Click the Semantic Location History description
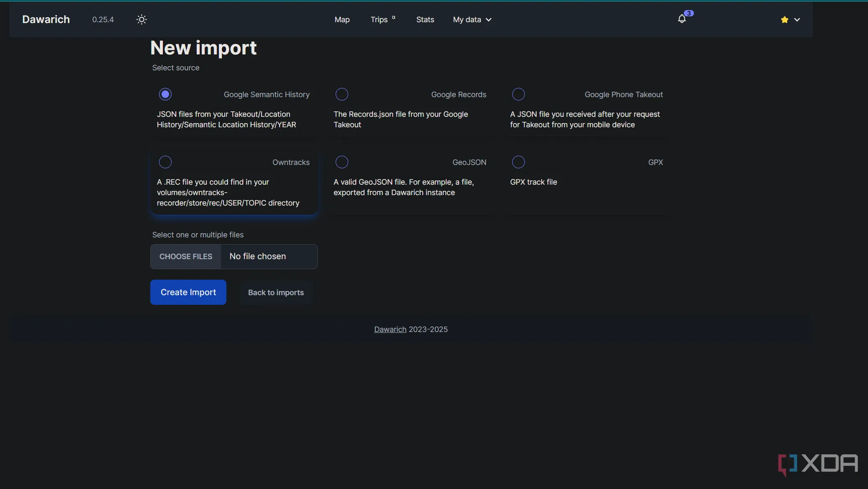The width and height of the screenshot is (868, 489). click(x=226, y=119)
